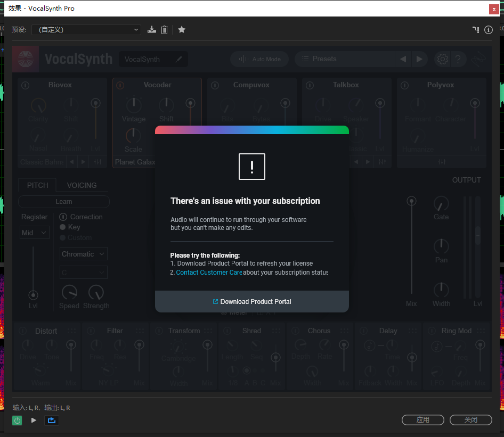Close the VocalSynth Pro effect window

[x=494, y=9]
